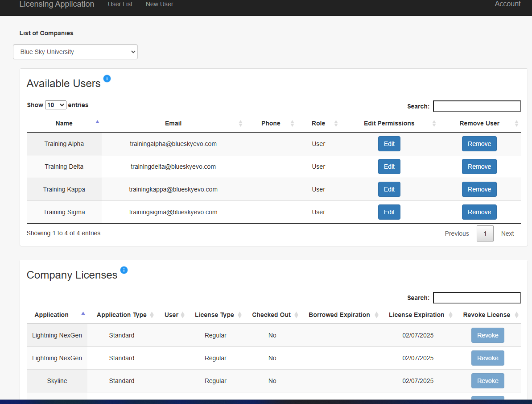Sort users table by Phone column
The height and width of the screenshot is (404, 532).
coord(271,123)
